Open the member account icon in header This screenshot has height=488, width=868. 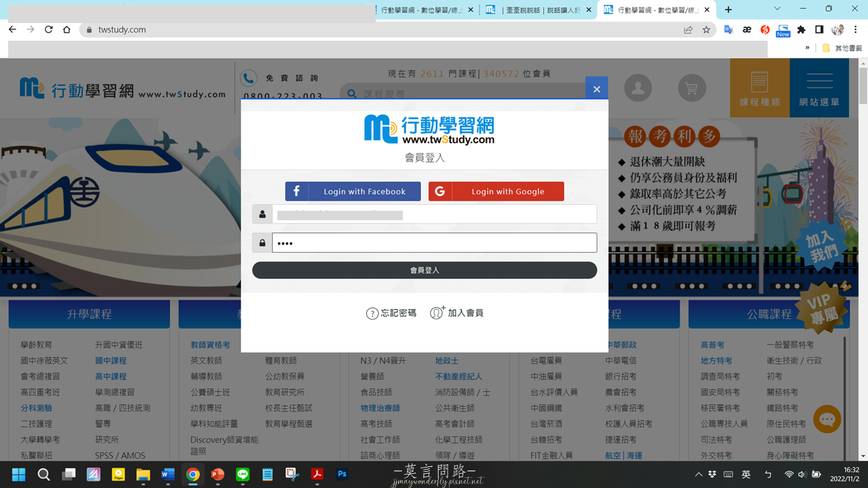point(637,88)
